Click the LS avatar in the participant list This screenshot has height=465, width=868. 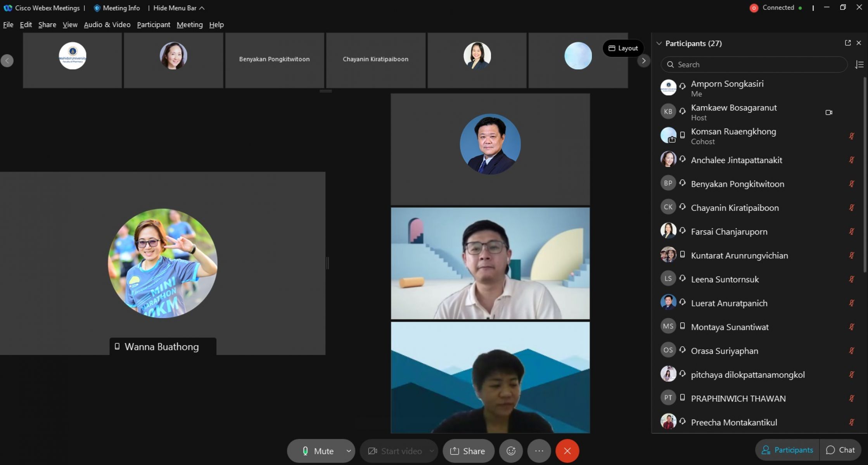point(668,279)
